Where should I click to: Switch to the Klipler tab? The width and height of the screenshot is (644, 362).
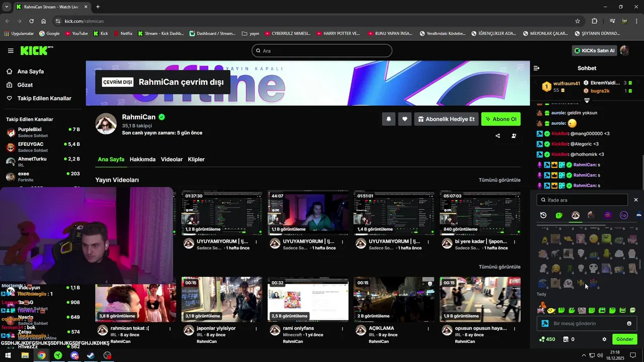196,159
